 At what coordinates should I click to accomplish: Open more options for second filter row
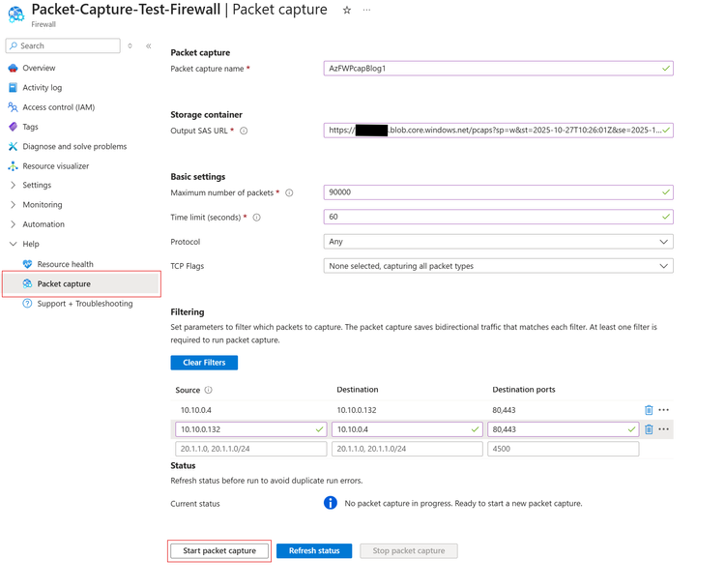pyautogui.click(x=664, y=429)
